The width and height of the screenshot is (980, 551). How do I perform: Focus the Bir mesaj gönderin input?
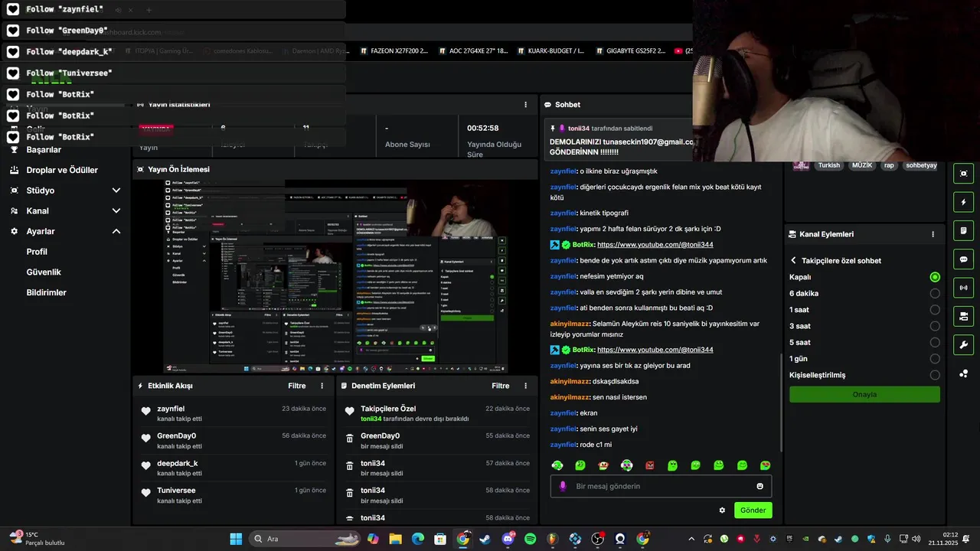pyautogui.click(x=662, y=486)
